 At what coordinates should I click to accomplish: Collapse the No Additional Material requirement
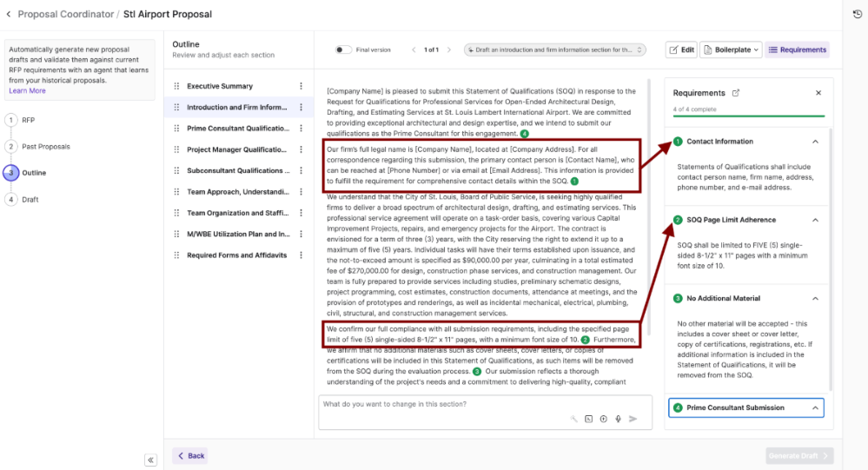[x=815, y=299]
